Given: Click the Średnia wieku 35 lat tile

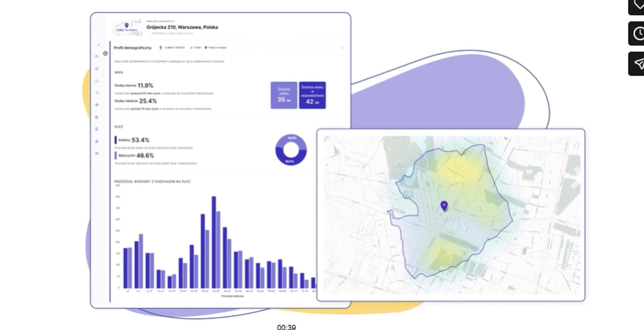Looking at the screenshot, I should (284, 95).
